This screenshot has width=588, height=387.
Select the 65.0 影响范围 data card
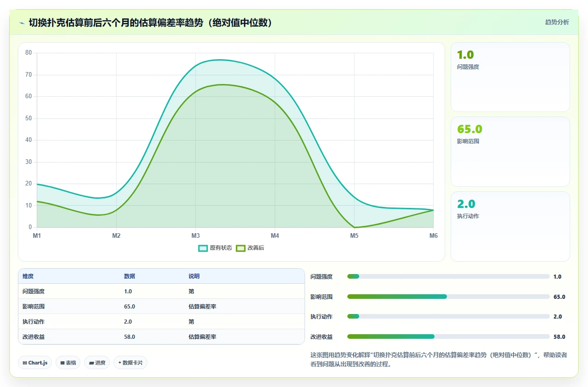510,151
